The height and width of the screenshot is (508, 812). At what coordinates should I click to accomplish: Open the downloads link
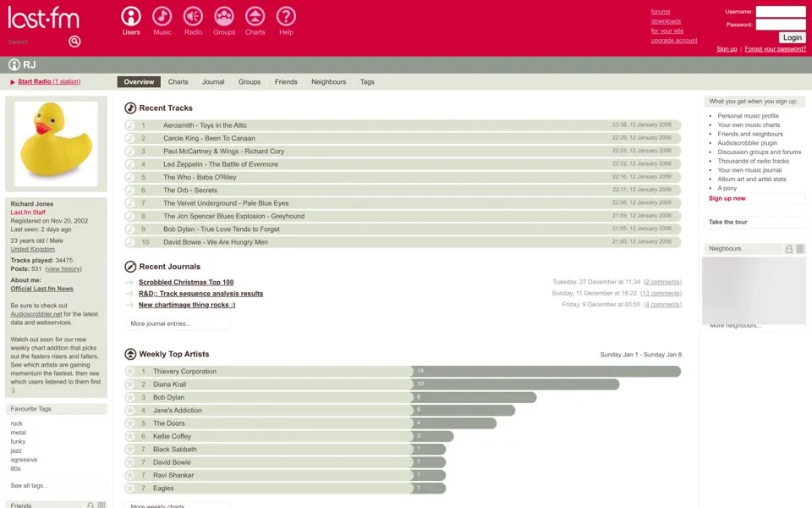(x=666, y=21)
